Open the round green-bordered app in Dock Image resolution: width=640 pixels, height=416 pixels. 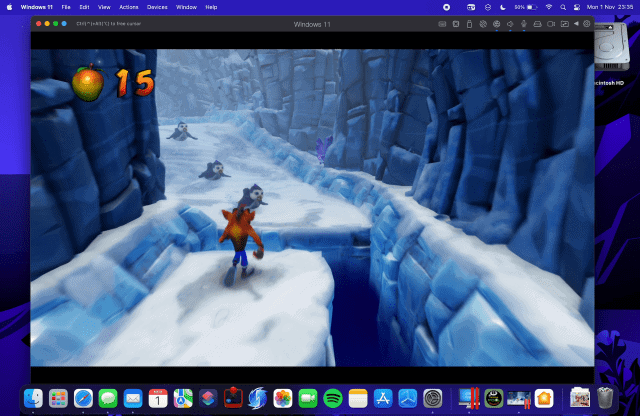click(494, 398)
